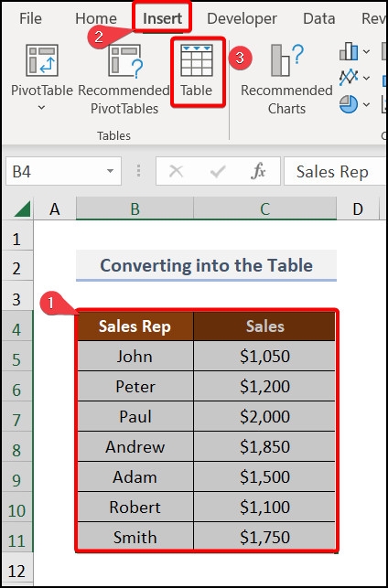Viewport: 388px width, 588px height.
Task: Click the Enter checkmark in formula bar
Action: (x=218, y=172)
